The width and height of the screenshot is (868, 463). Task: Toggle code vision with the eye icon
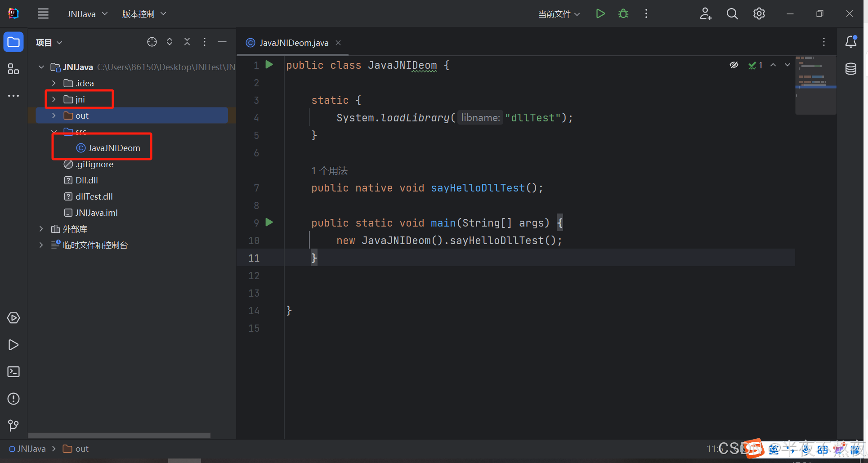click(x=734, y=65)
